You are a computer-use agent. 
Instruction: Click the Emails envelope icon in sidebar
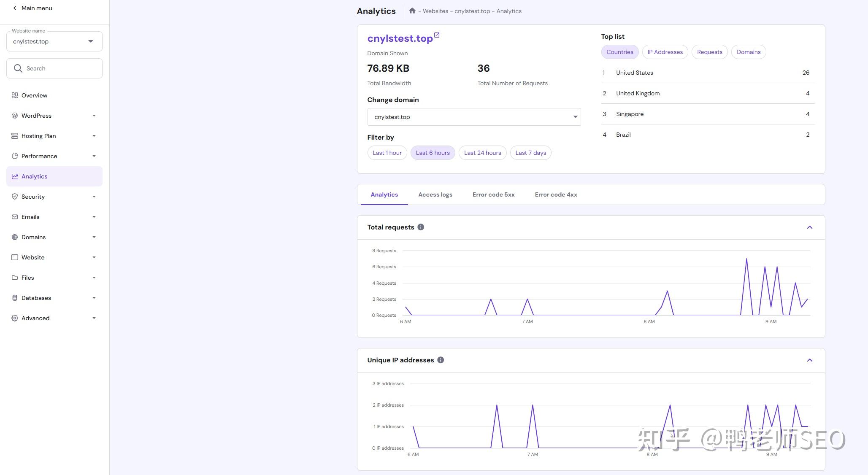[15, 217]
